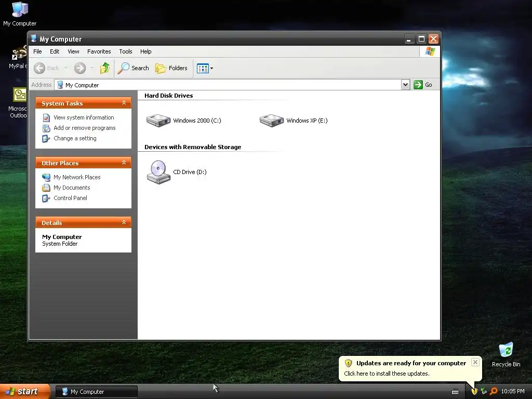The width and height of the screenshot is (532, 399).
Task: Click the Forward arrow button
Action: pyautogui.click(x=80, y=68)
